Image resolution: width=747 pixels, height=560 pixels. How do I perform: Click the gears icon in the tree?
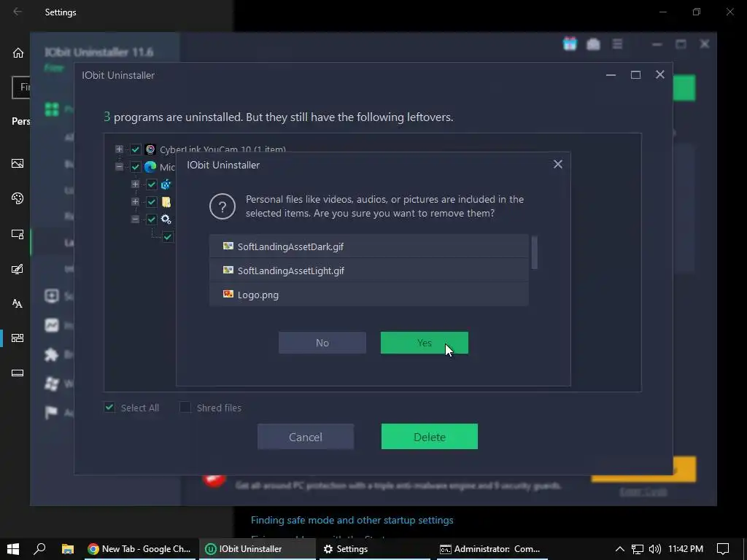pos(166,219)
